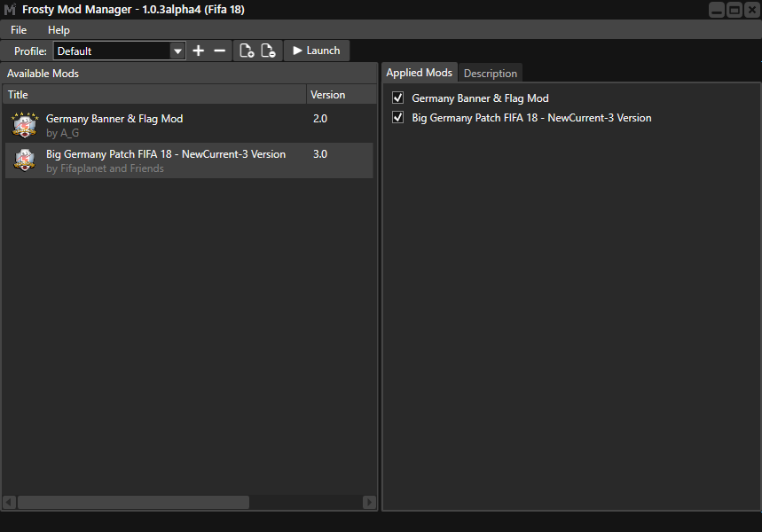Launch the game with the Launch button

click(x=317, y=51)
